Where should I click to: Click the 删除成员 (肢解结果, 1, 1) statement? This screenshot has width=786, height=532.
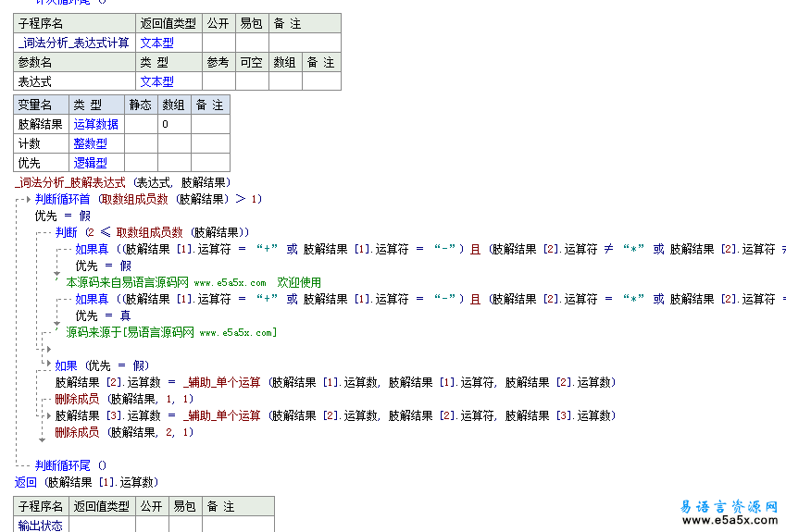pos(124,399)
